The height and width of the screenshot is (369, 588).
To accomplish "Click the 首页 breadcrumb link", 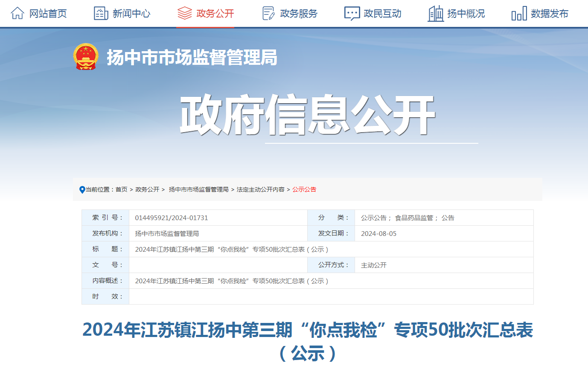I will point(121,189).
